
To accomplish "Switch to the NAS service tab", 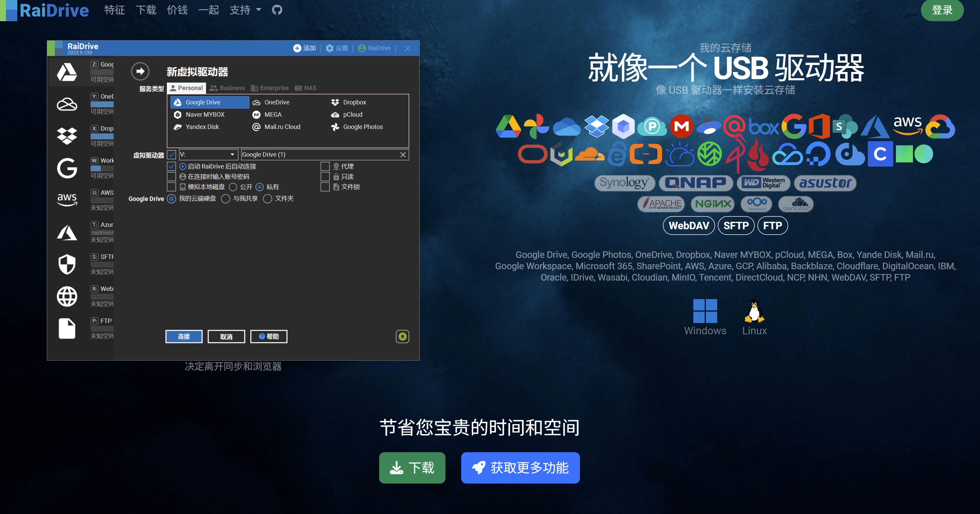I will (306, 88).
